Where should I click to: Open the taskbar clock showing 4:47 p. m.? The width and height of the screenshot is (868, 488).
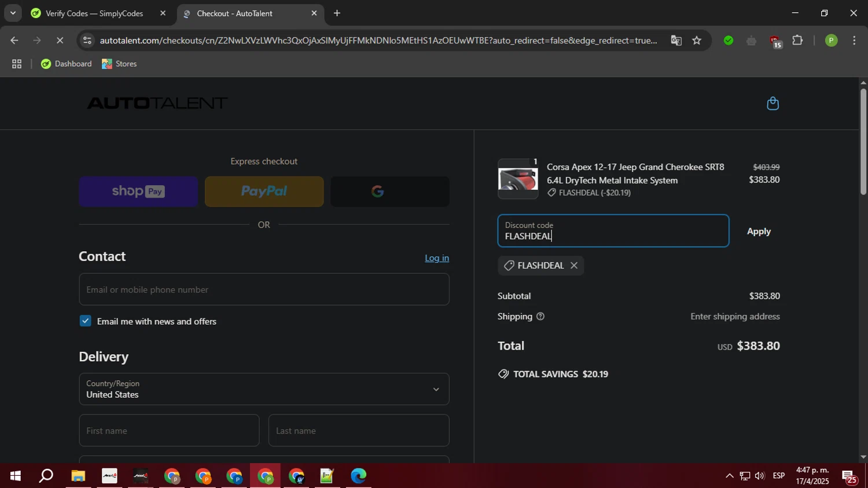(812, 476)
